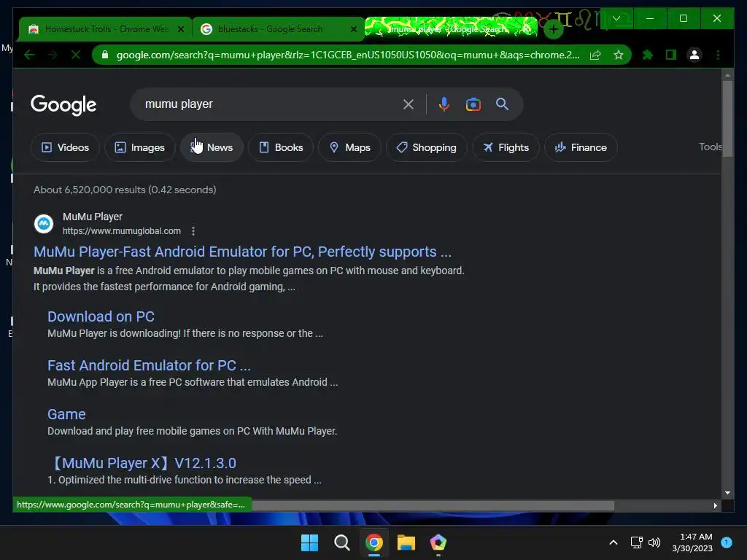This screenshot has height=560, width=747.
Task: Open the clock showing 1:47 AM
Action: tap(692, 542)
